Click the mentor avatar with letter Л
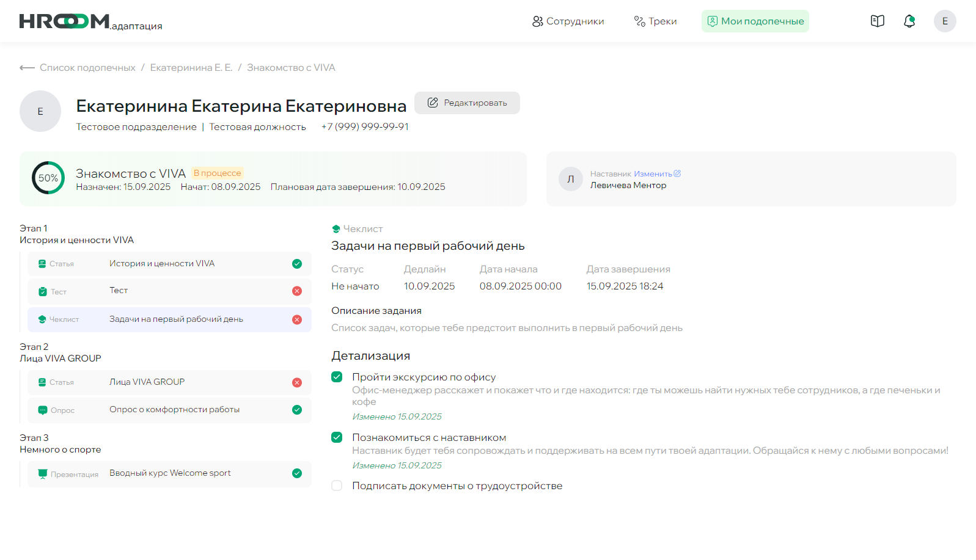This screenshot has height=560, width=976. click(570, 179)
